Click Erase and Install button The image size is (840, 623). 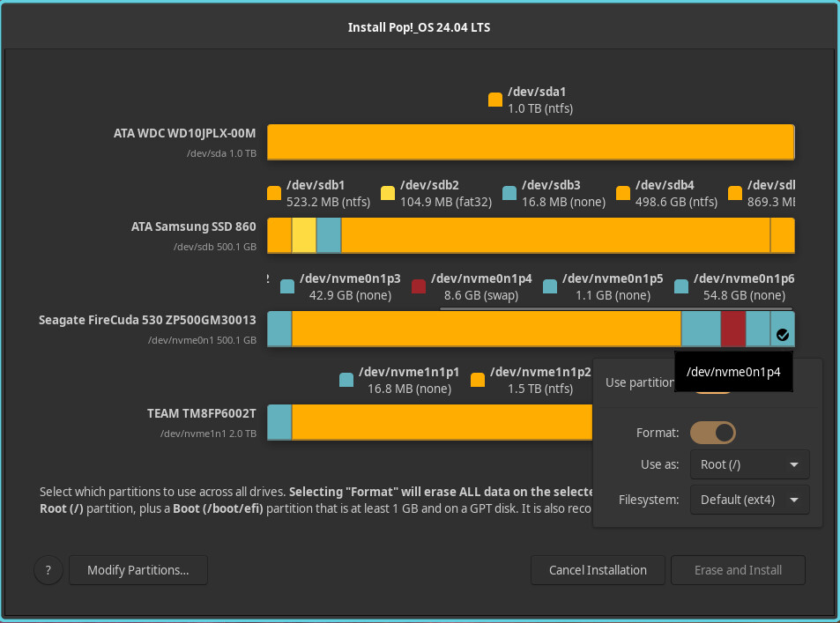coord(738,570)
